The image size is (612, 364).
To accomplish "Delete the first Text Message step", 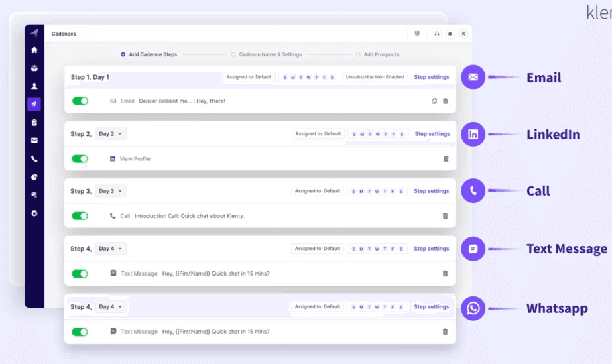I will (445, 274).
